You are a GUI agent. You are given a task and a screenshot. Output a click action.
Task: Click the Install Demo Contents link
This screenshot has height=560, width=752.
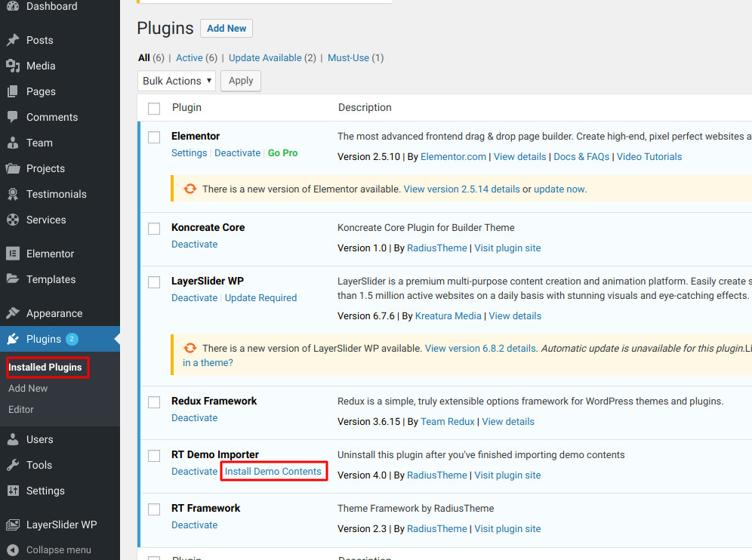pos(273,471)
